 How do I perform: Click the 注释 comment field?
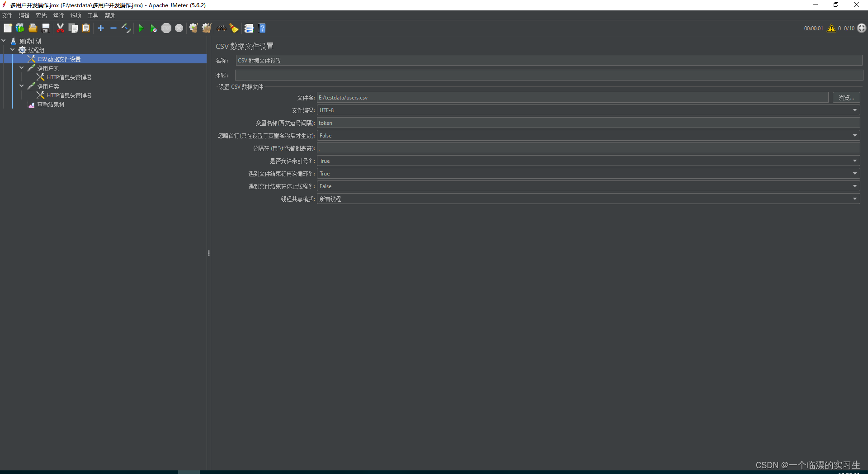[549, 76]
